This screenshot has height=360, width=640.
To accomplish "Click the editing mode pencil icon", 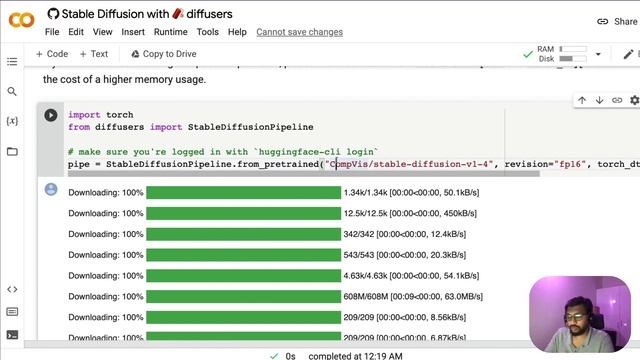I will click(x=629, y=54).
